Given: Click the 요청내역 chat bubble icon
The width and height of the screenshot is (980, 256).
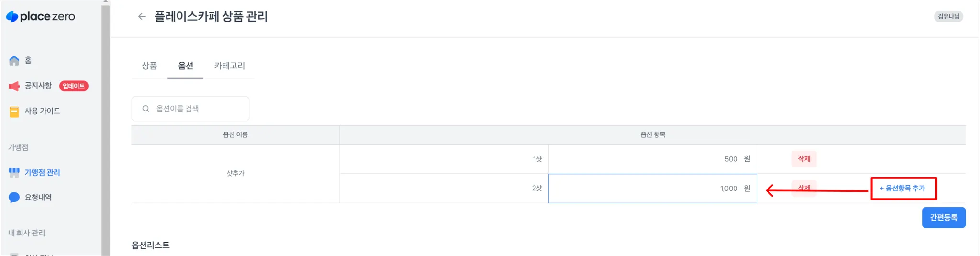Looking at the screenshot, I should point(14,197).
